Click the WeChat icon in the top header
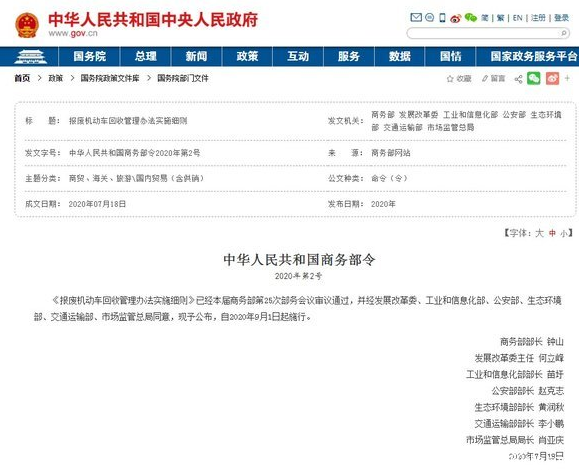The image size is (579, 471). [x=470, y=18]
